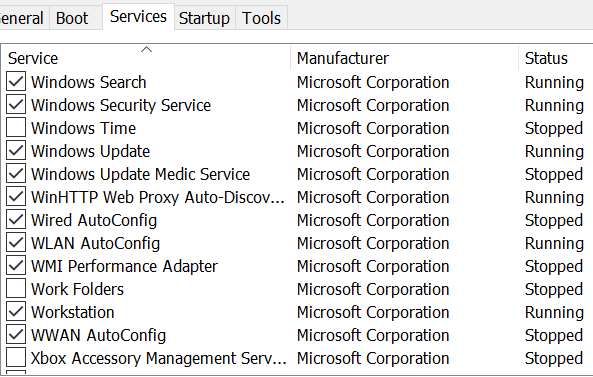This screenshot has height=377, width=593.
Task: Select the WLAN AutoConfig service name
Action: (95, 244)
